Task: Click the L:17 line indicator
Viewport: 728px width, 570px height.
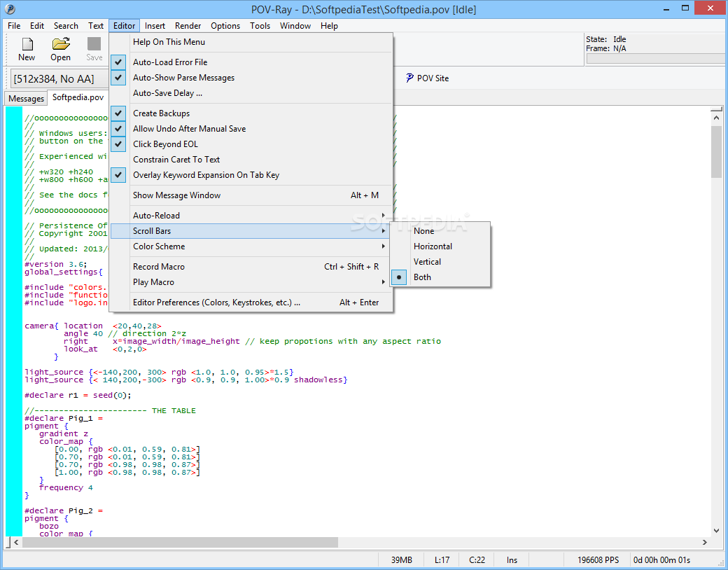Action: 442,559
